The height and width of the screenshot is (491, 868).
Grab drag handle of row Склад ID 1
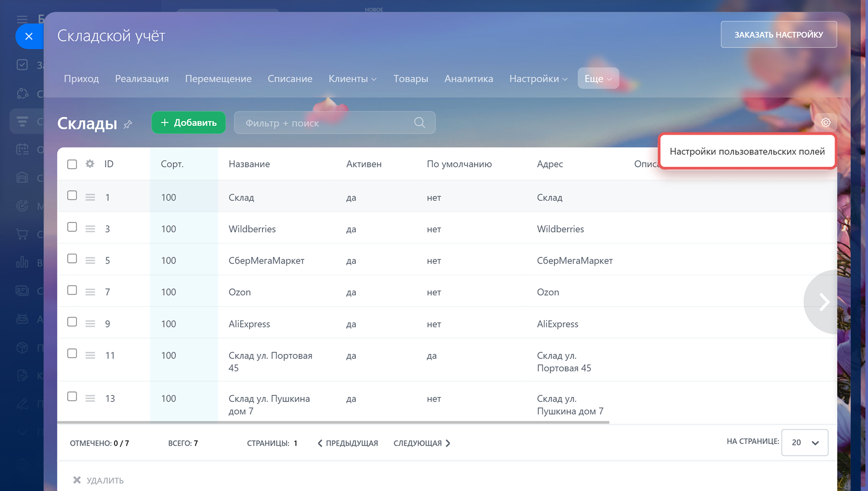pyautogui.click(x=90, y=198)
